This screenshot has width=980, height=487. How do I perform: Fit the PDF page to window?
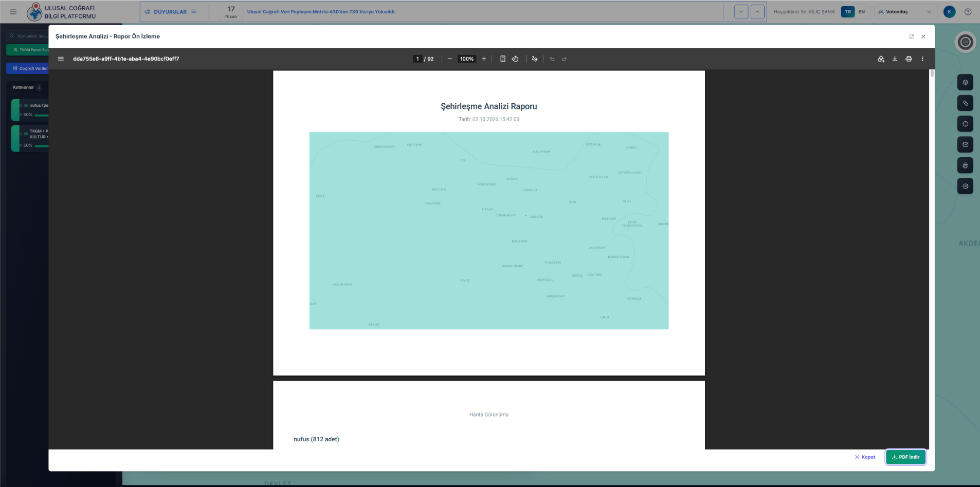pos(503,59)
